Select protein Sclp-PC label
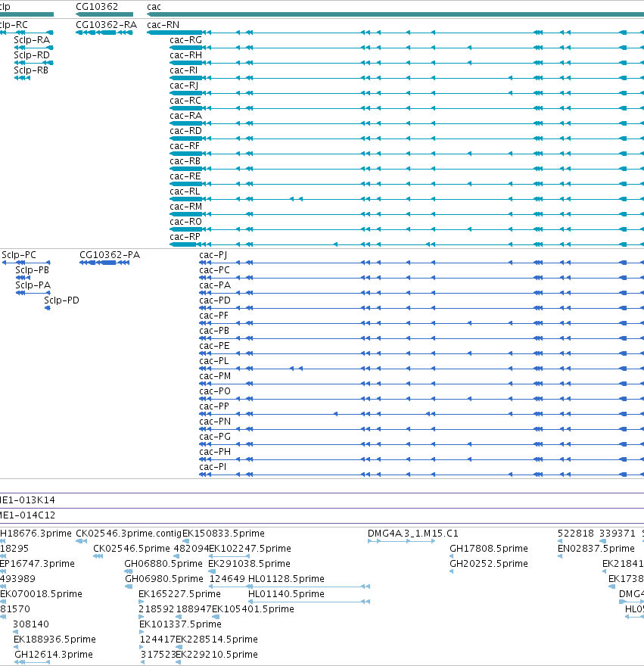The height and width of the screenshot is (666, 644). 19,255
